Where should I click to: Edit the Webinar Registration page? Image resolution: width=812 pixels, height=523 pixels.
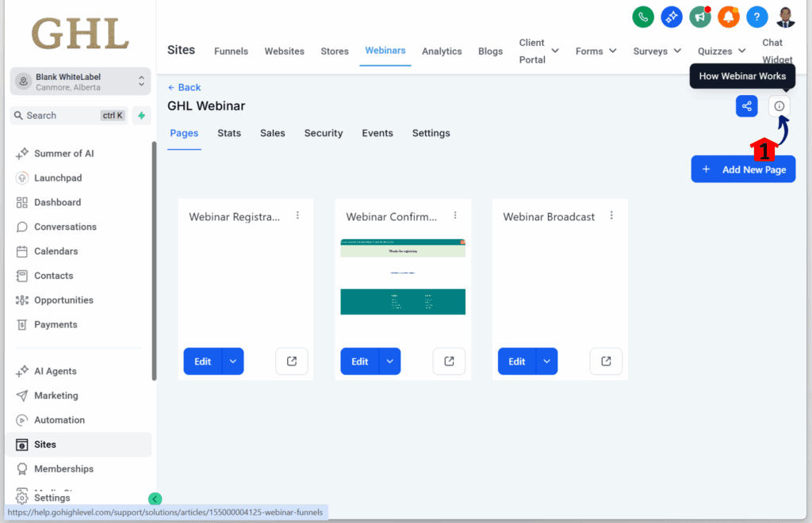(x=202, y=361)
